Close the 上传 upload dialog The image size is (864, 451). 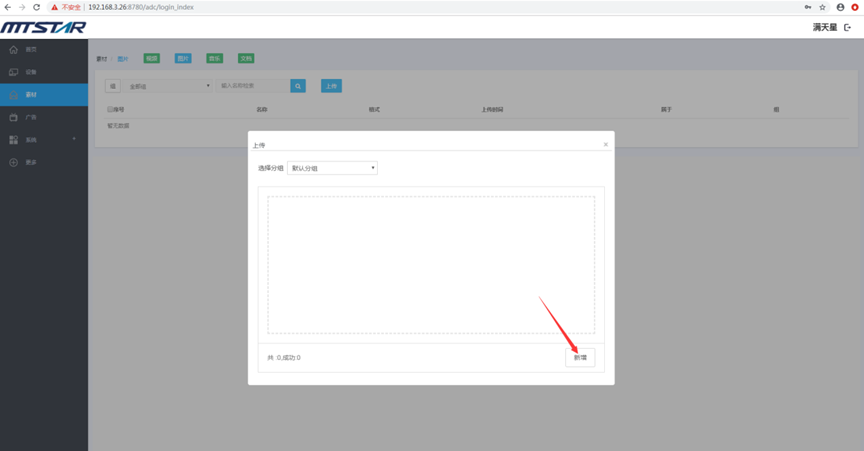(605, 145)
